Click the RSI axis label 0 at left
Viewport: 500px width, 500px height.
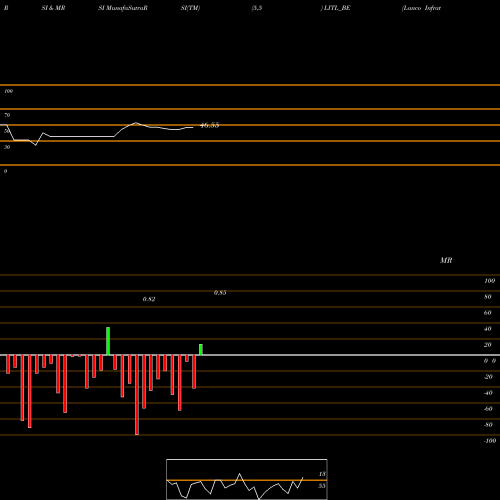click(x=5, y=171)
